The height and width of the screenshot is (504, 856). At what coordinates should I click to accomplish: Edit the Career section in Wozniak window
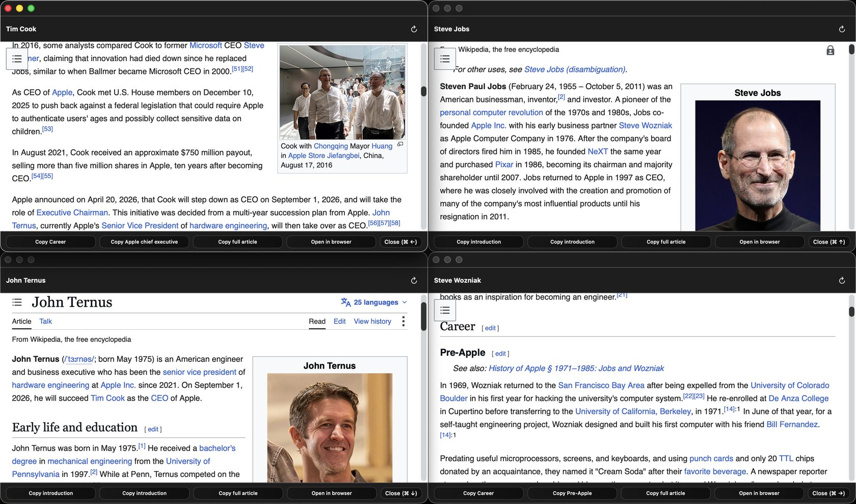click(490, 328)
